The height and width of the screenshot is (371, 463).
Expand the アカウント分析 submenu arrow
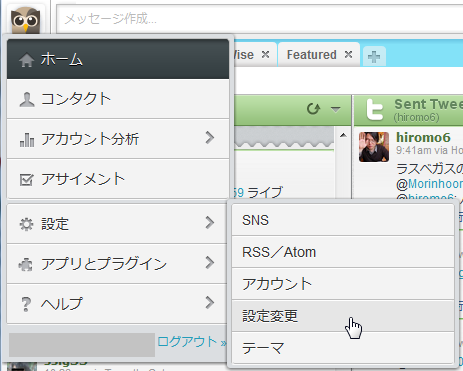pyautogui.click(x=210, y=137)
